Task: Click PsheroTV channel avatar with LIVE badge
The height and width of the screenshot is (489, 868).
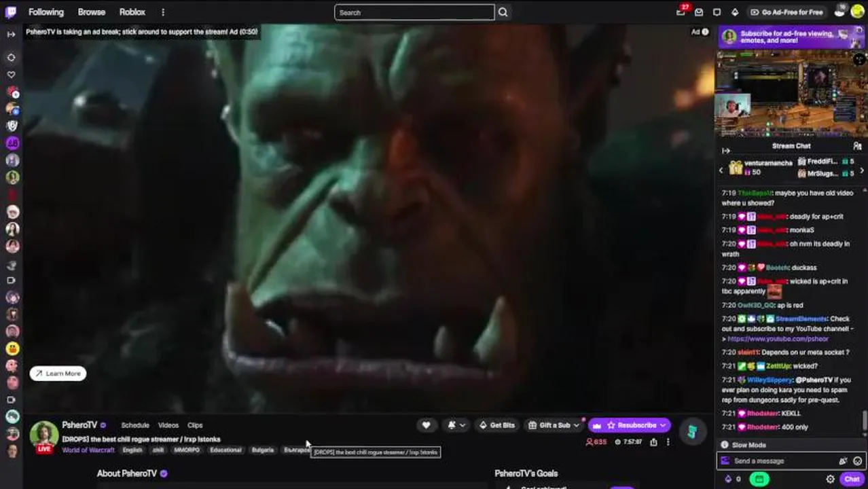Action: point(44,437)
